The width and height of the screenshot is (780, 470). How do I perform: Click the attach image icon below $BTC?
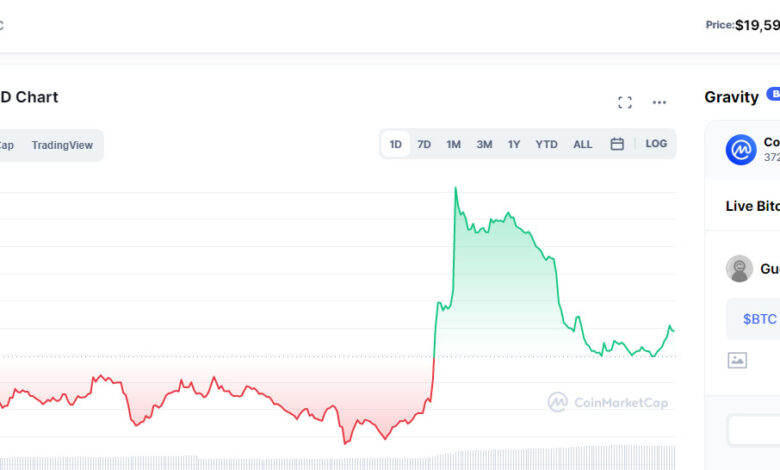tap(737, 360)
